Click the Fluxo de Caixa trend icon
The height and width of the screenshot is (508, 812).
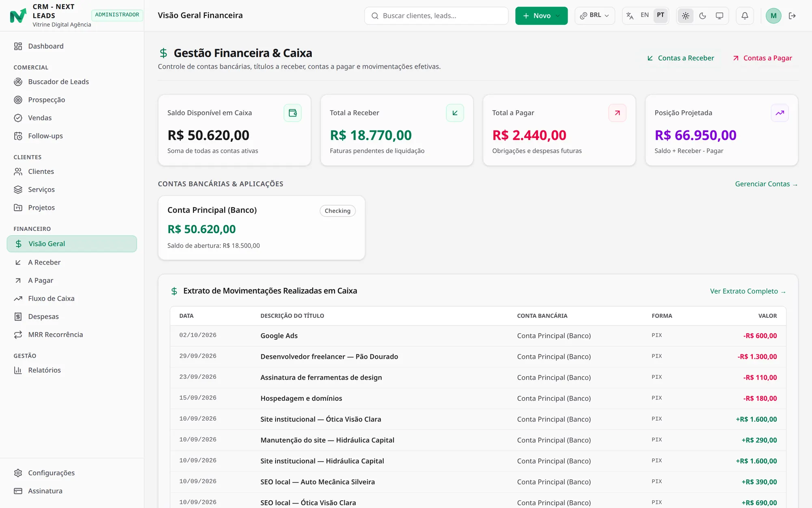click(18, 299)
